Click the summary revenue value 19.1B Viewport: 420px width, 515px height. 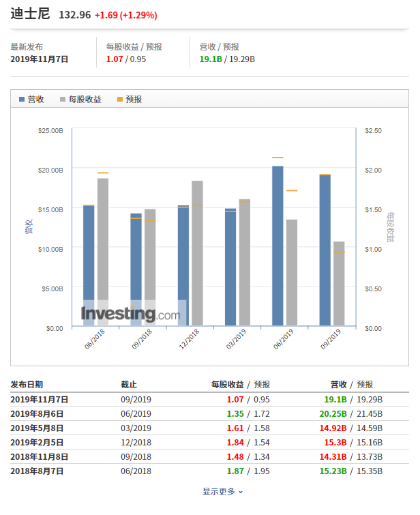(x=211, y=59)
